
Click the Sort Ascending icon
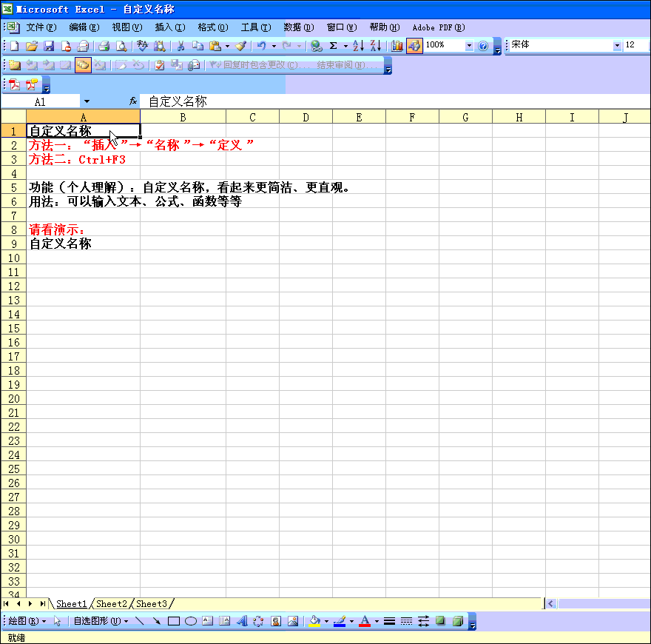[x=358, y=46]
